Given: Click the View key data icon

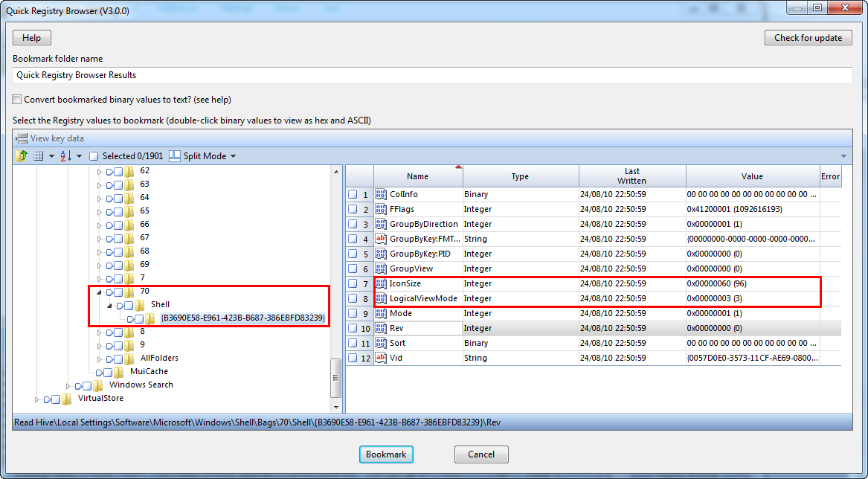Looking at the screenshot, I should (22, 138).
